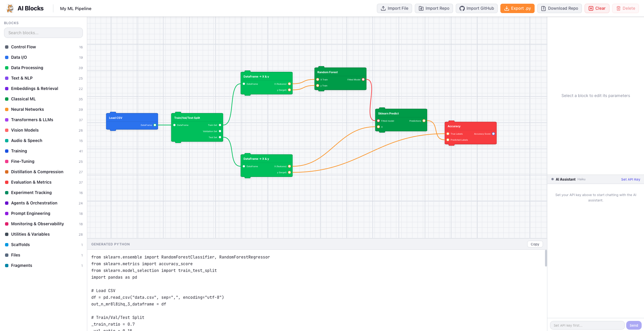
Task: Open the Fine-Tuning category
Action: pyautogui.click(x=44, y=161)
